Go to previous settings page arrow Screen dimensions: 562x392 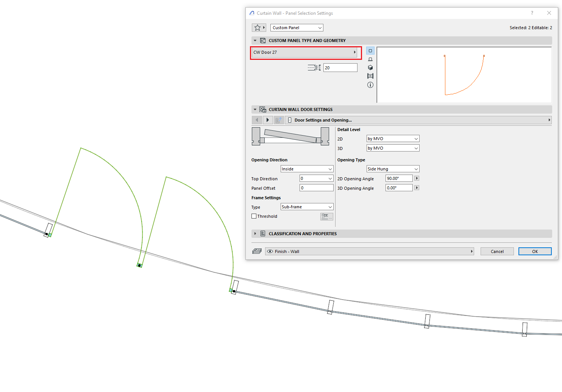(257, 120)
